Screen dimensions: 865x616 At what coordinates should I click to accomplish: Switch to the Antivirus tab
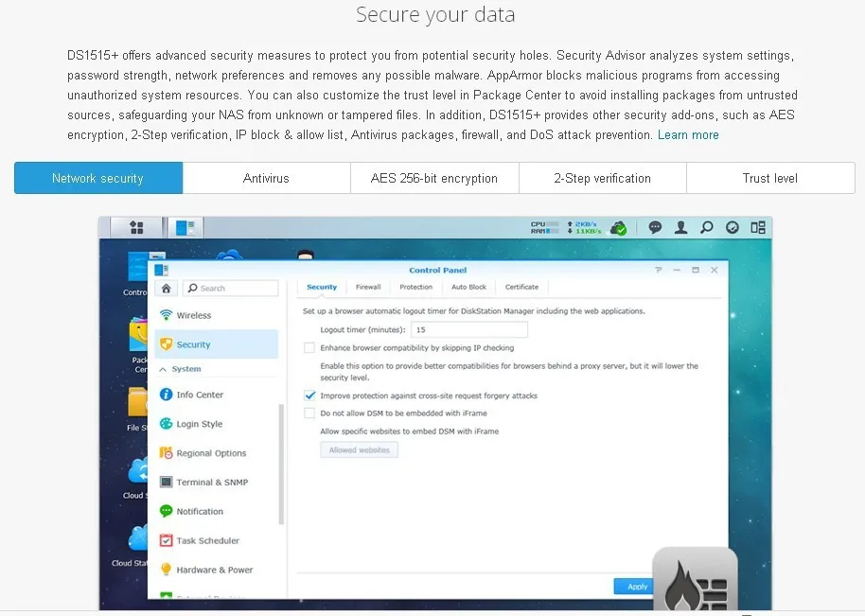tap(267, 178)
